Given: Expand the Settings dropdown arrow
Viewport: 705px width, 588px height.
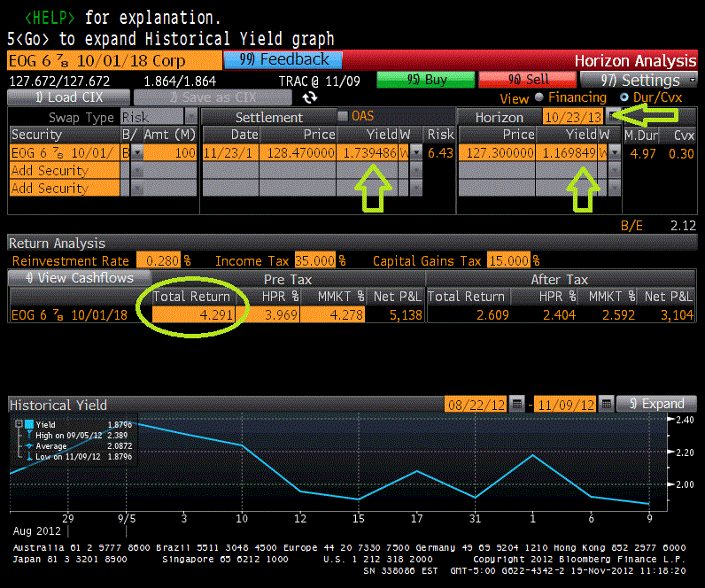Looking at the screenshot, I should [x=693, y=80].
